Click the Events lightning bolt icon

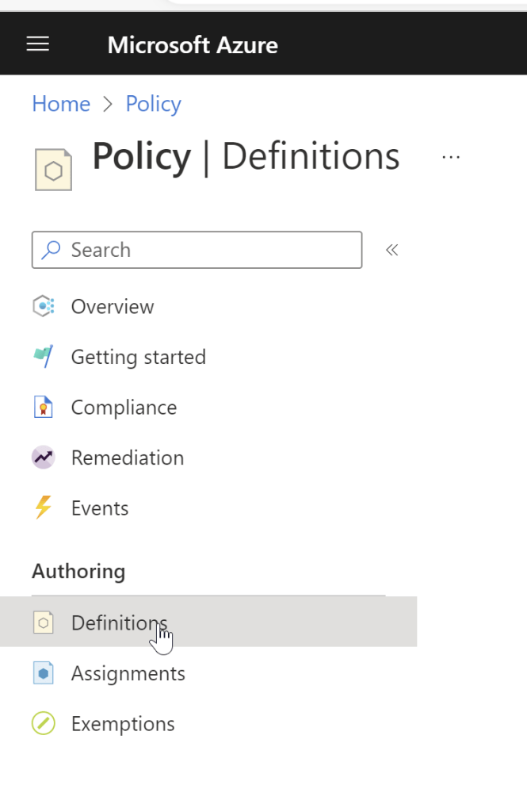[x=44, y=508]
